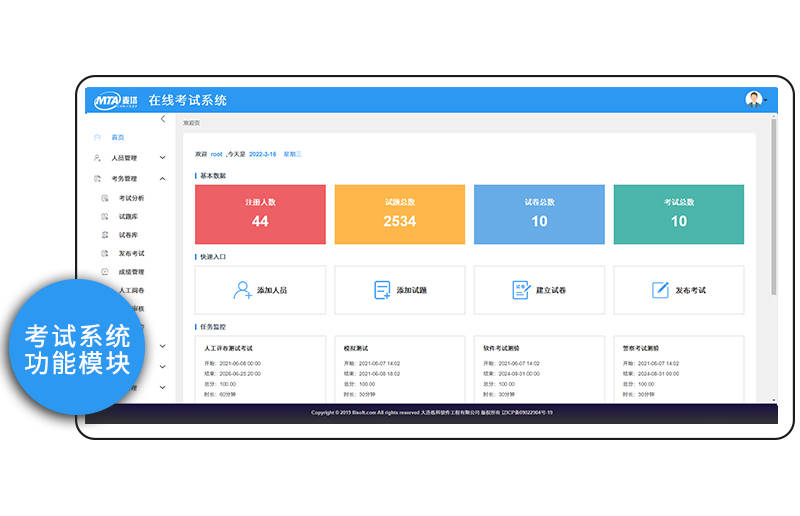This screenshot has width=800, height=516.
Task: Click the 建立试卷 paper icon
Action: [521, 290]
